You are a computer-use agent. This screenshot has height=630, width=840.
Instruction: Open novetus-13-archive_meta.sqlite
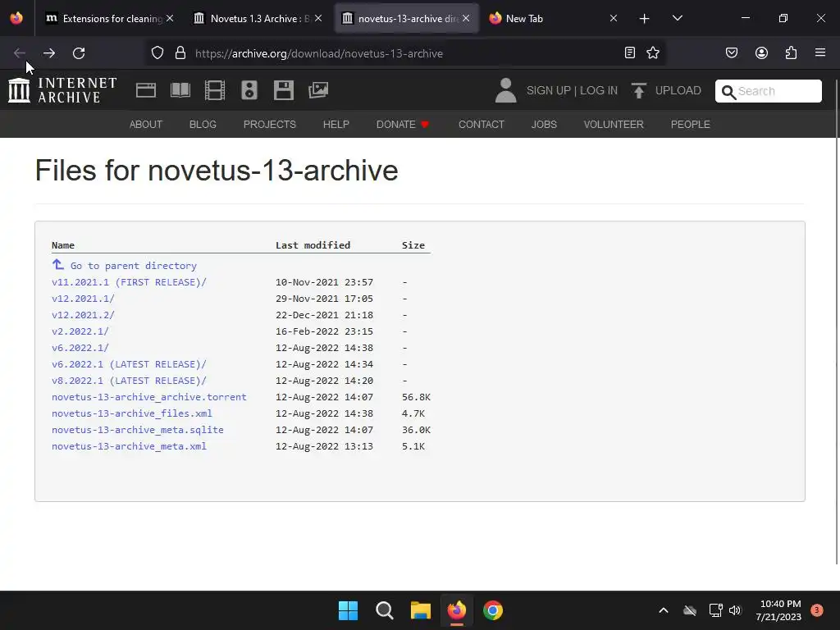tap(138, 430)
